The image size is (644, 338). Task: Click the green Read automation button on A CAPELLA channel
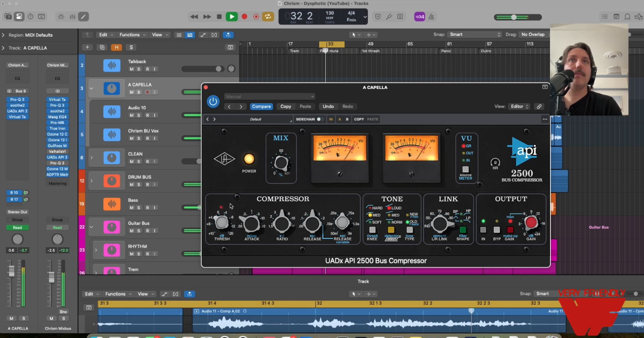18,228
